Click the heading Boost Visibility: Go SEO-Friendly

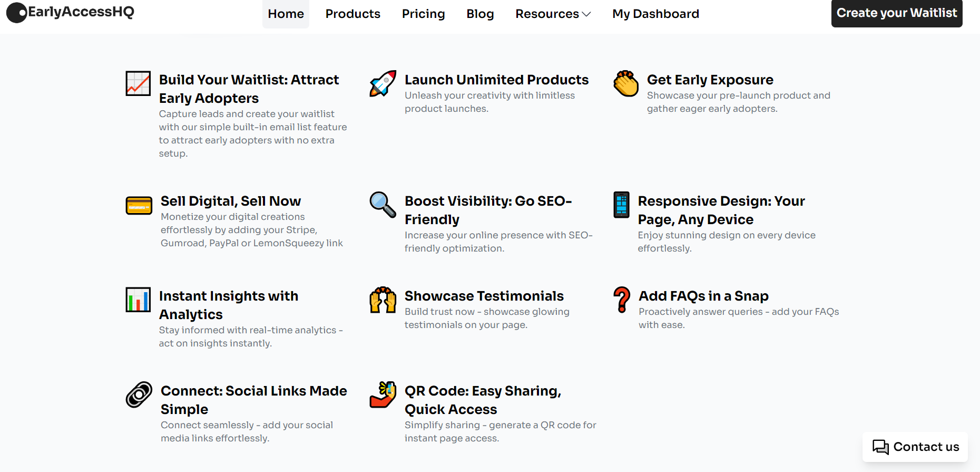click(x=488, y=210)
